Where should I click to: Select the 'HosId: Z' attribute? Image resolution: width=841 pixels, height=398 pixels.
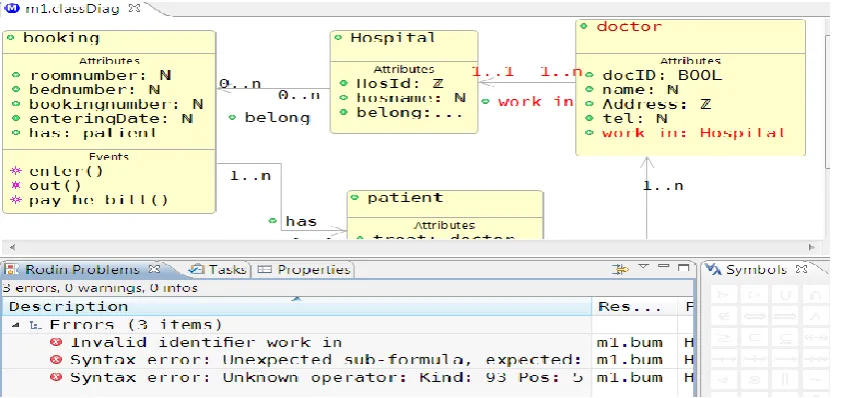(400, 84)
